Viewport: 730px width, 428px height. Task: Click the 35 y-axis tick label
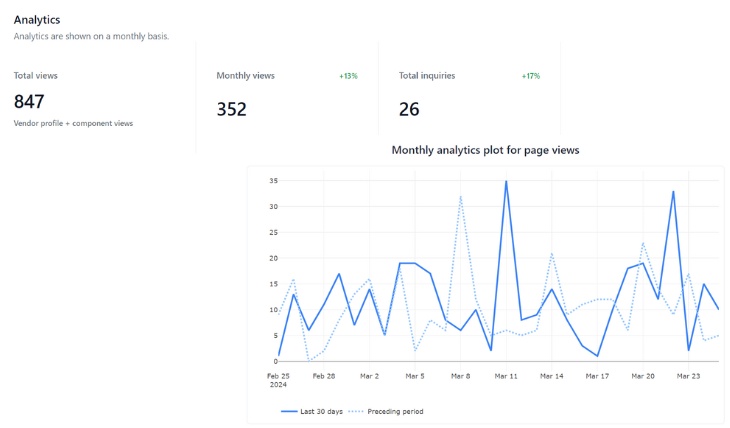click(x=273, y=181)
